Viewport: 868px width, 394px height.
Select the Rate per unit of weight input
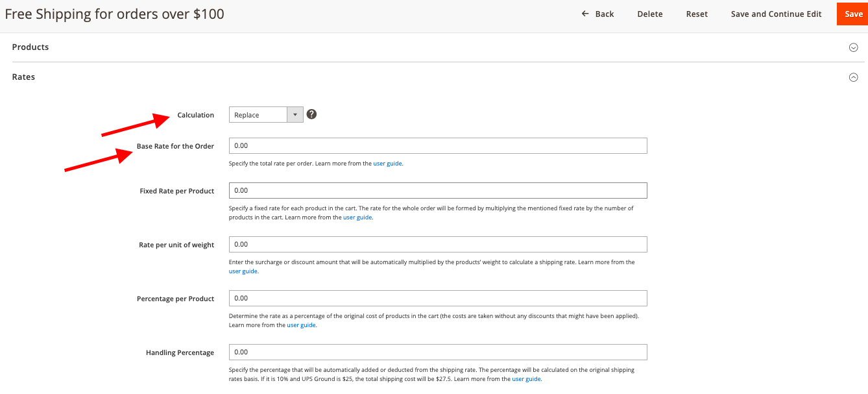pos(438,245)
